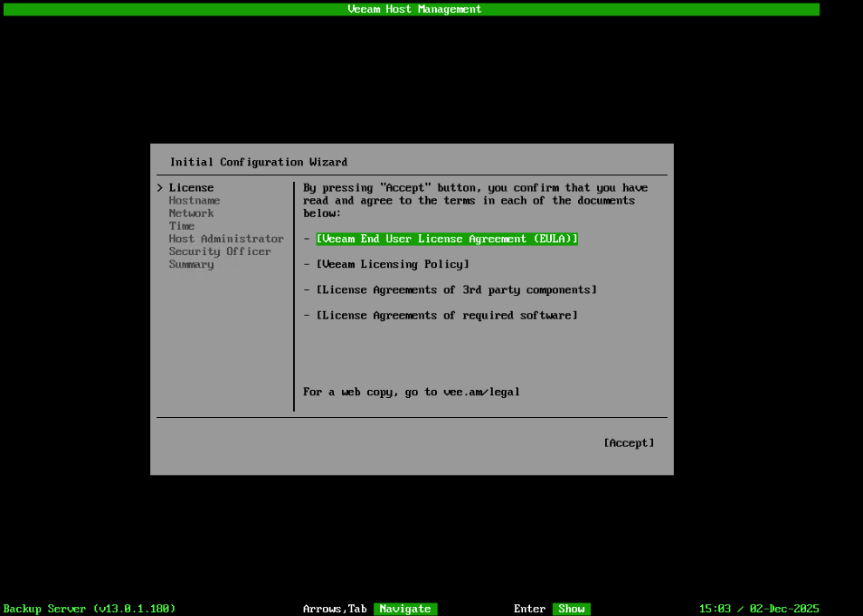Image resolution: width=863 pixels, height=616 pixels.
Task: Click the Backup Server version label
Action: click(x=89, y=608)
